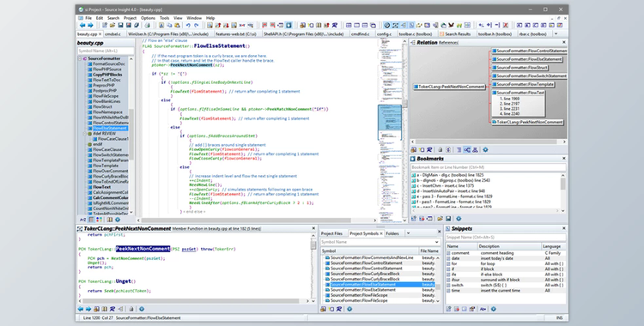
Task: Click the Save floppy disk toolbar icon
Action: [121, 25]
